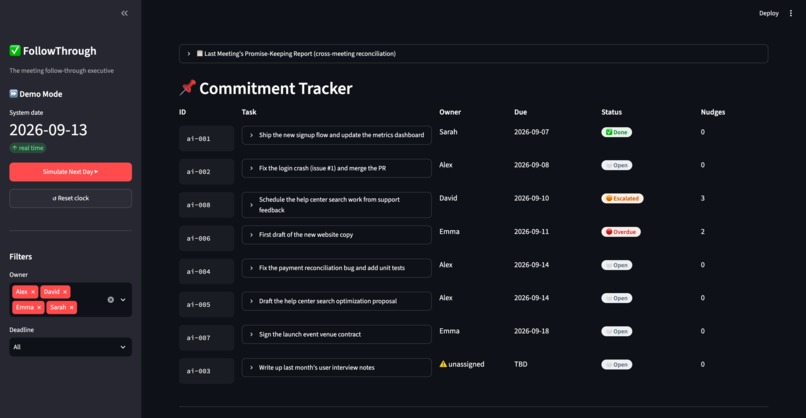Click the ai-008 ID cell

coord(206,205)
